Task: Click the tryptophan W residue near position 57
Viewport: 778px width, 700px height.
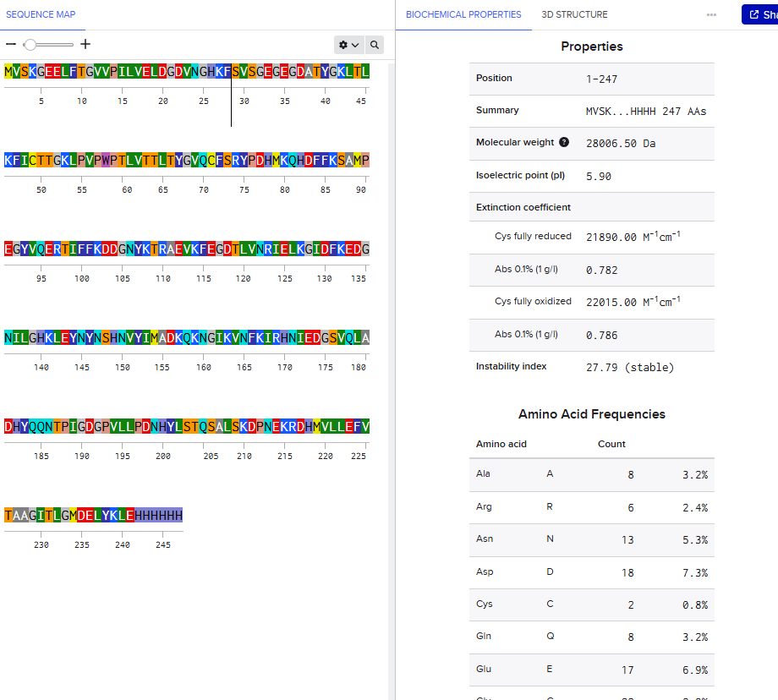Action: pos(106,161)
